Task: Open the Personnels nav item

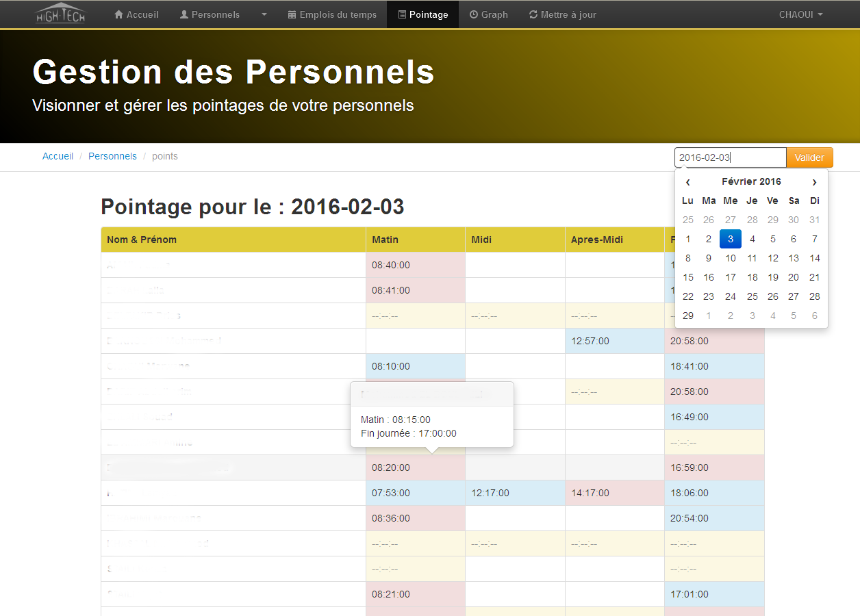Action: tap(210, 14)
